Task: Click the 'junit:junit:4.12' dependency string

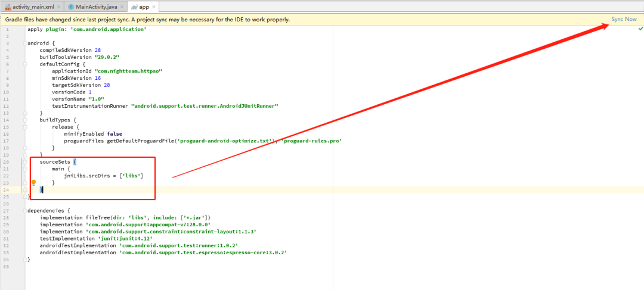Action: click(x=125, y=238)
